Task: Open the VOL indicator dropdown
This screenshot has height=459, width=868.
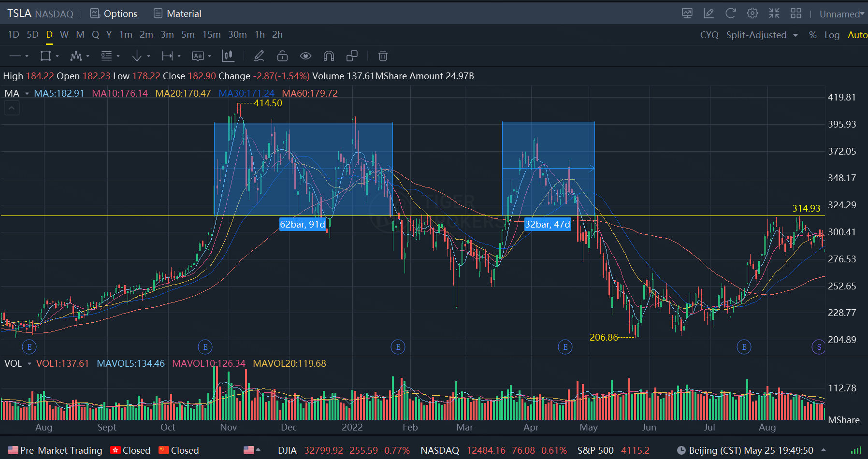Action: click(x=29, y=363)
